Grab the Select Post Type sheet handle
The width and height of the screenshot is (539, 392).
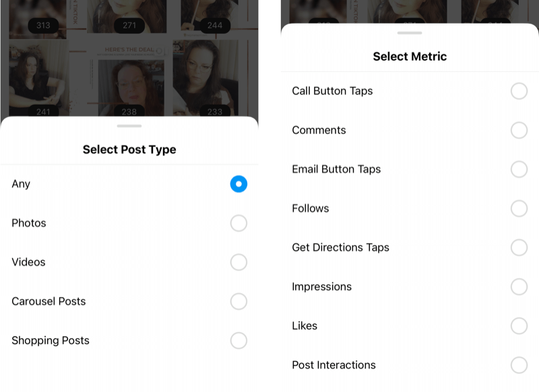click(129, 126)
